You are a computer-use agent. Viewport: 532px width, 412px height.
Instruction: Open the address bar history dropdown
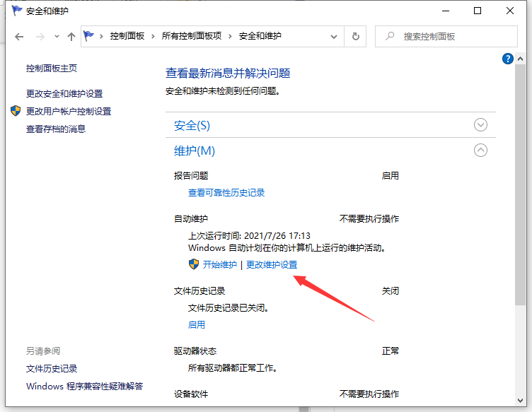(334, 36)
